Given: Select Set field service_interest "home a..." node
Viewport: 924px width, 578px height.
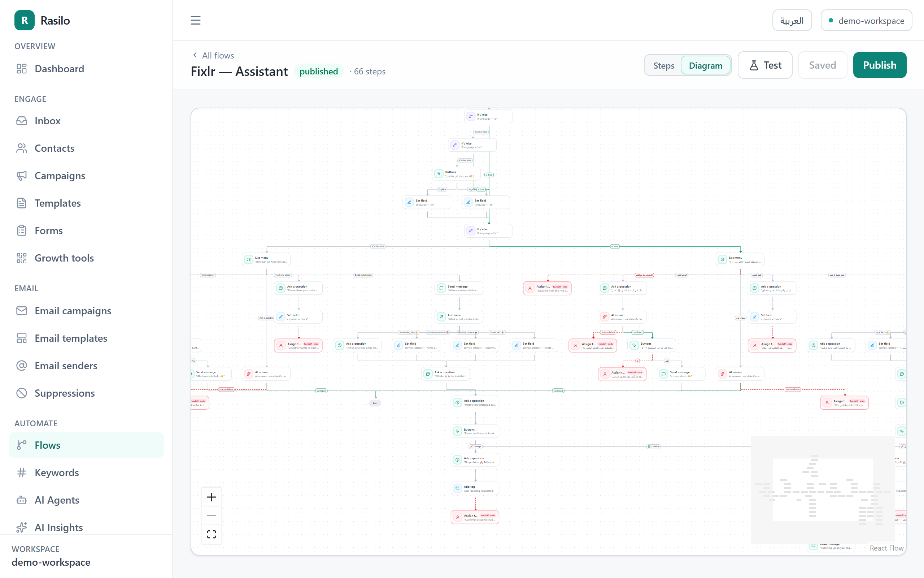Looking at the screenshot, I should [416, 346].
